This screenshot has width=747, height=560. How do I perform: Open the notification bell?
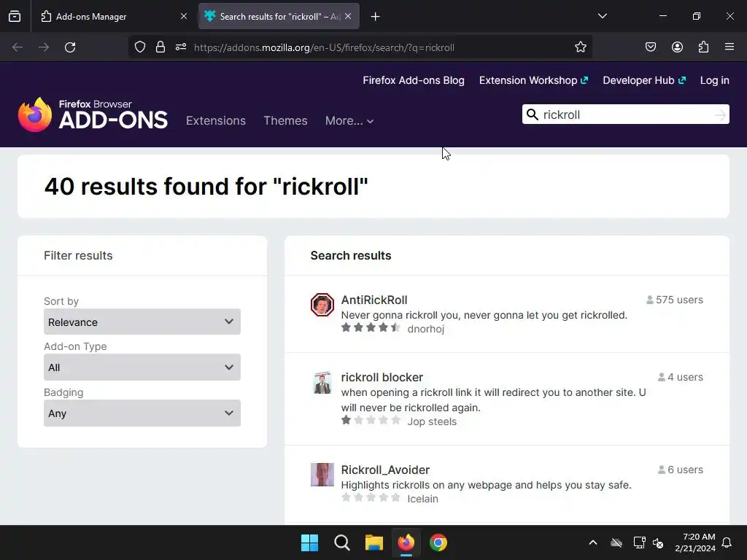(x=727, y=542)
